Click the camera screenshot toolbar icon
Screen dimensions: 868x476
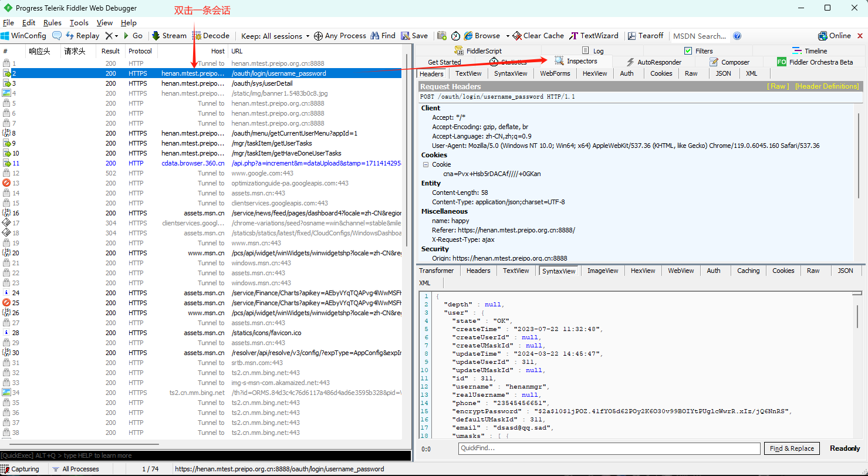click(441, 36)
